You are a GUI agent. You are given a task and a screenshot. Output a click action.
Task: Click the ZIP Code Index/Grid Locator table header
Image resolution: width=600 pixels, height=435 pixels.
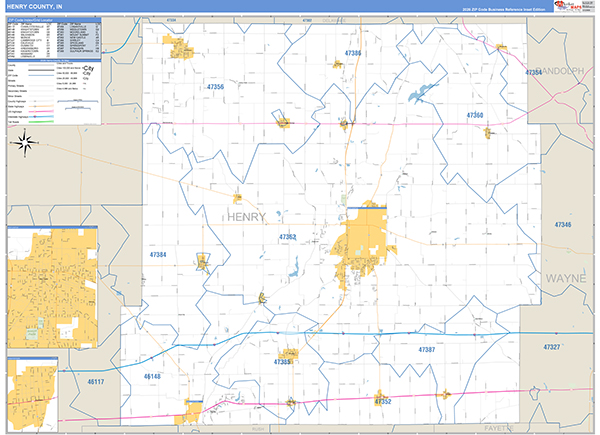click(54, 20)
